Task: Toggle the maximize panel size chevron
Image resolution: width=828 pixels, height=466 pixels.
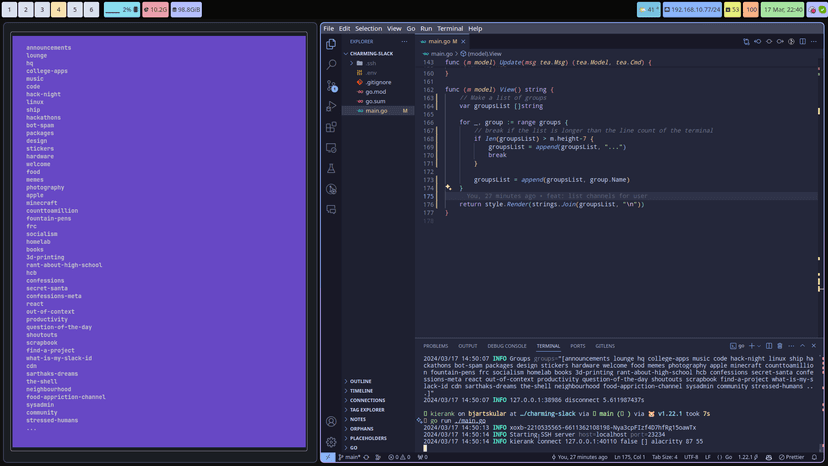Action: tap(802, 346)
